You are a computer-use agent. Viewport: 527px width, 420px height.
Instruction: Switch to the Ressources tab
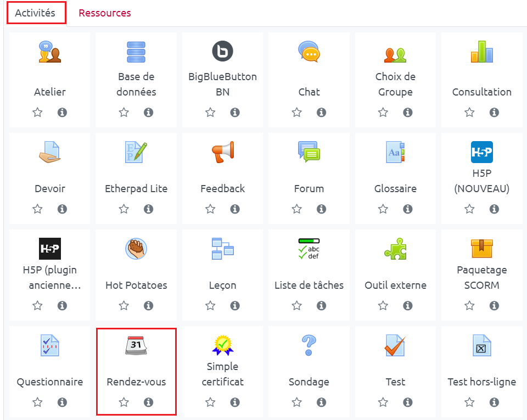pyautogui.click(x=105, y=13)
